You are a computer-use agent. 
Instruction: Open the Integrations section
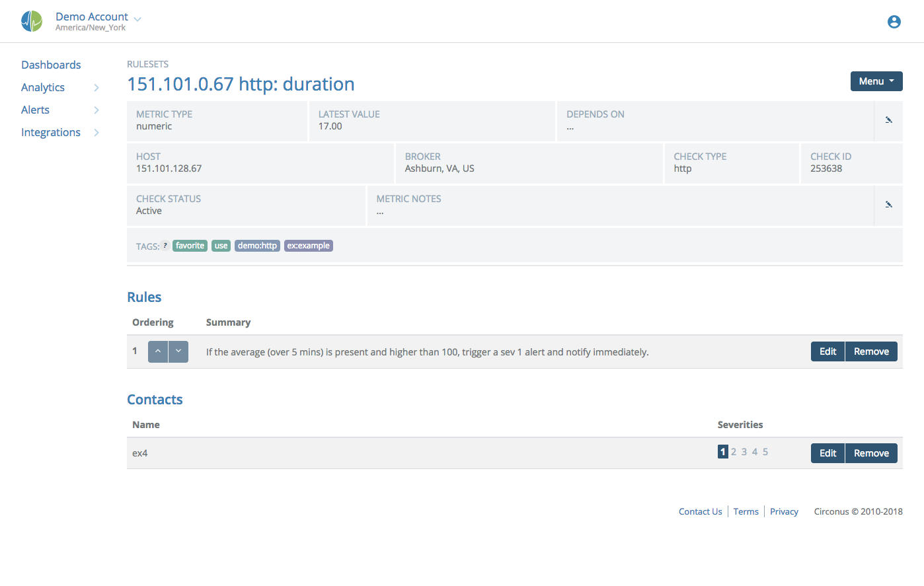51,132
